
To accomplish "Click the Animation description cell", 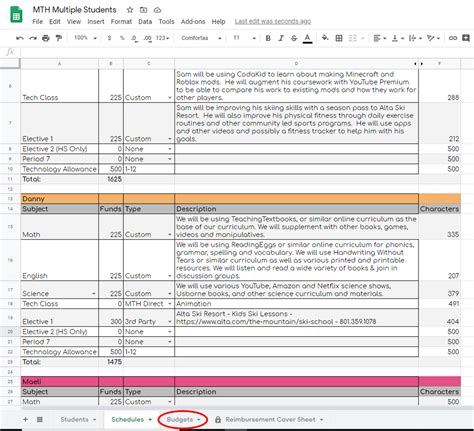I will point(296,304).
